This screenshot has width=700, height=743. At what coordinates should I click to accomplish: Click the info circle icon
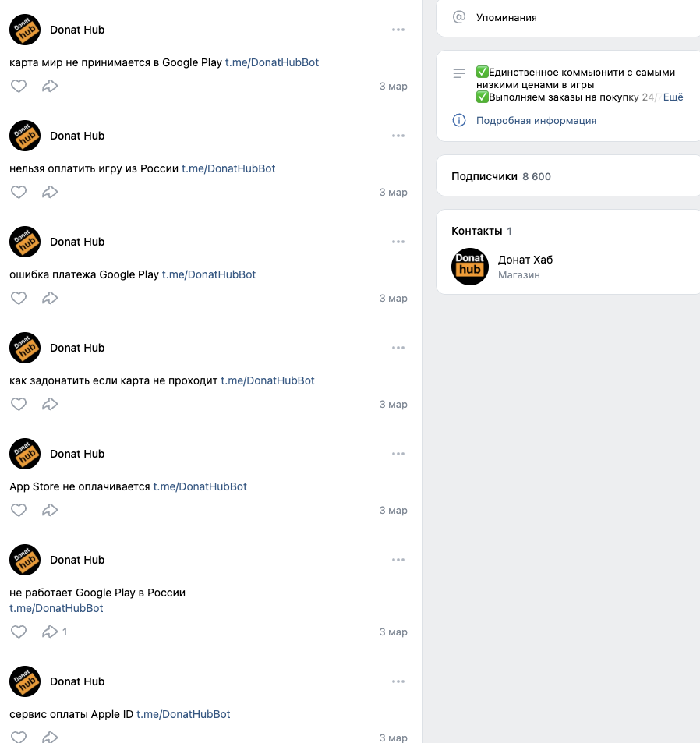click(x=459, y=121)
